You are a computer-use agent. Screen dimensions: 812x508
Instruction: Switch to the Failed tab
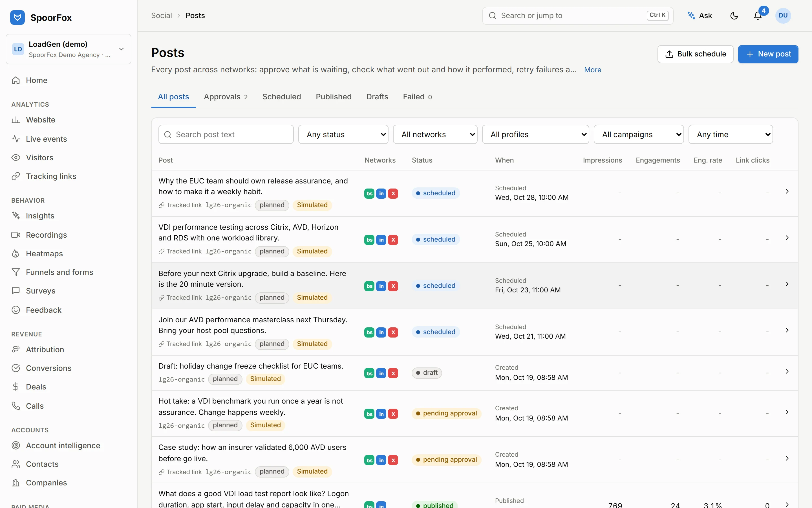[x=417, y=97]
